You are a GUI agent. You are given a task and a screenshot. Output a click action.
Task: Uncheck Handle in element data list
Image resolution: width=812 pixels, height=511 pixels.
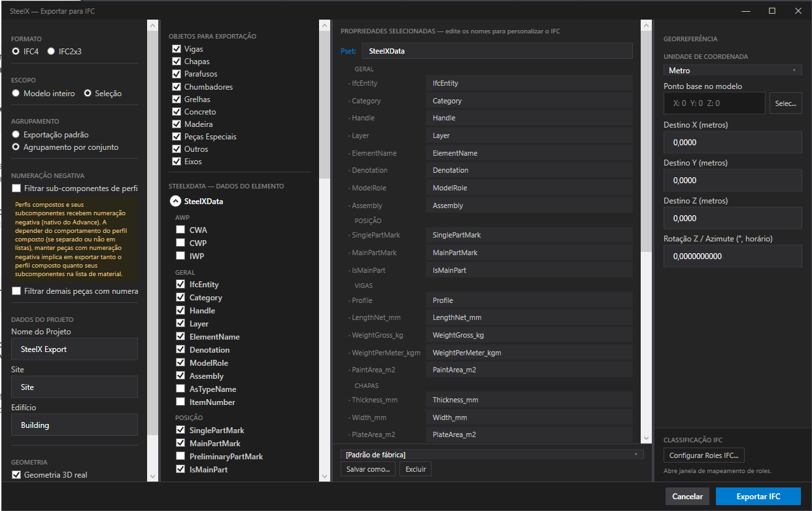[180, 311]
